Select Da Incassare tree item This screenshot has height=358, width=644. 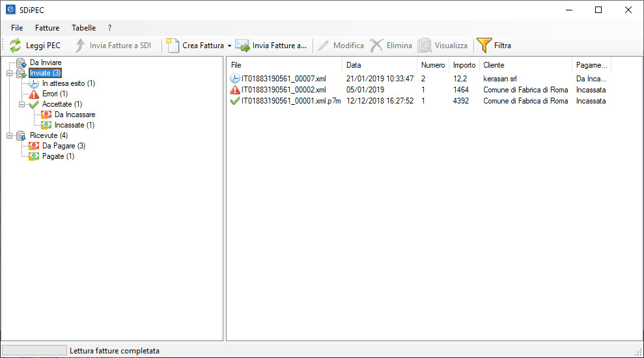pyautogui.click(x=75, y=115)
